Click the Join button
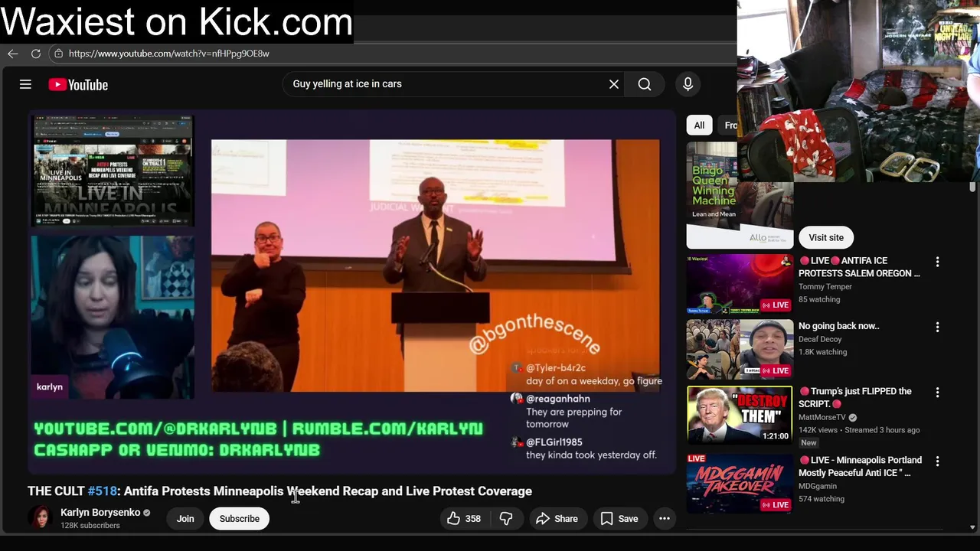The image size is (980, 551). pos(185,519)
